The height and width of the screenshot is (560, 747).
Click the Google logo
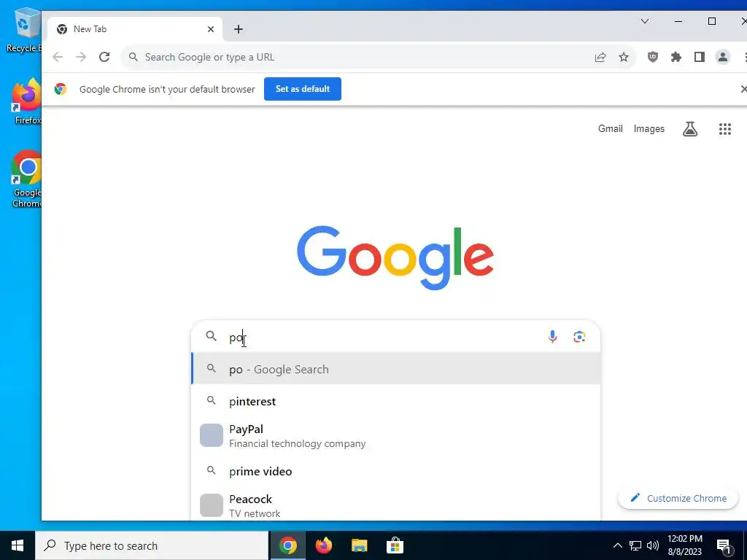[395, 257]
